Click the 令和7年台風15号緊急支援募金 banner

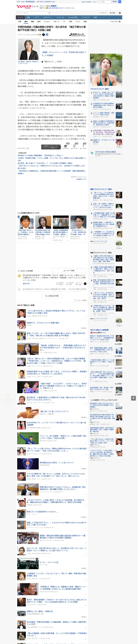pos(106,153)
